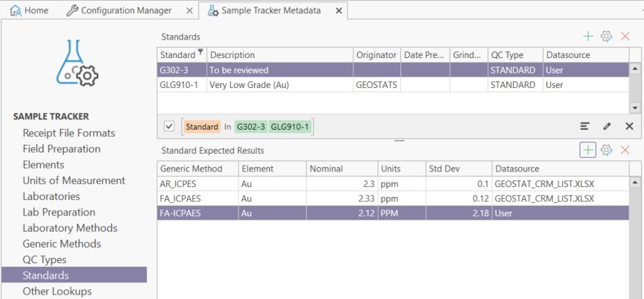Clear the Standard filter with X

click(x=629, y=126)
